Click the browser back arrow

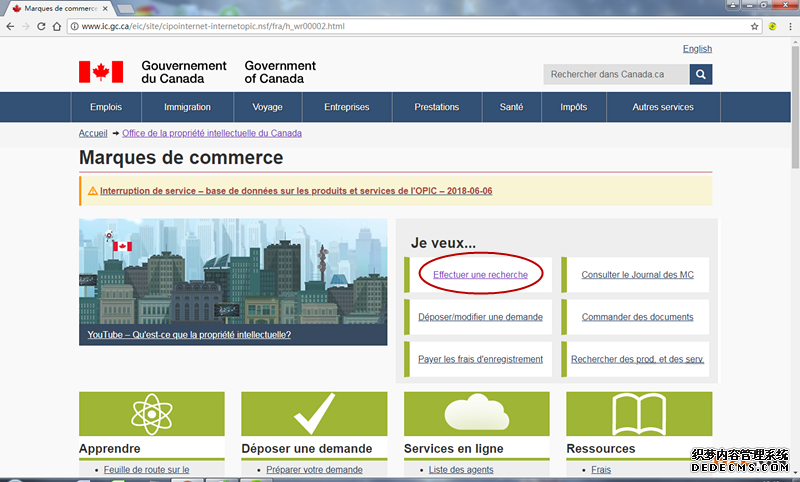(x=10, y=26)
